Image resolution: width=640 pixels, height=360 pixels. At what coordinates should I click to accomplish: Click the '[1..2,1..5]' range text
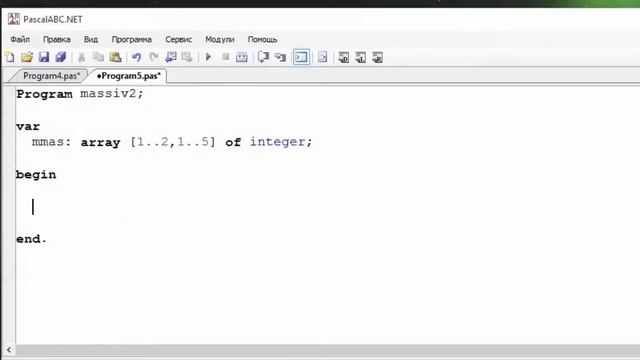(x=173, y=142)
